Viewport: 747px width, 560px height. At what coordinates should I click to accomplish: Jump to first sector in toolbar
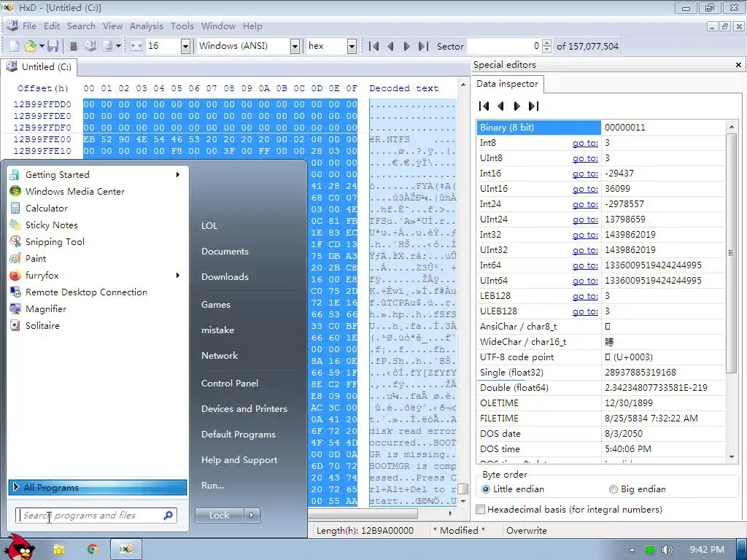[x=374, y=46]
